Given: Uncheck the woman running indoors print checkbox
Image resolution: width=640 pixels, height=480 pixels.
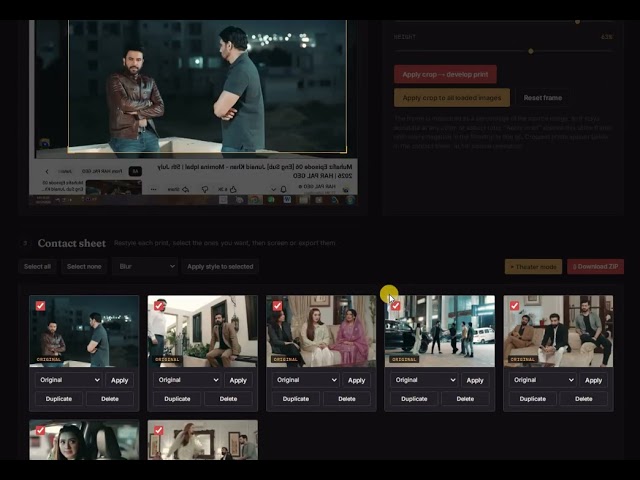Looking at the screenshot, I should [159, 430].
